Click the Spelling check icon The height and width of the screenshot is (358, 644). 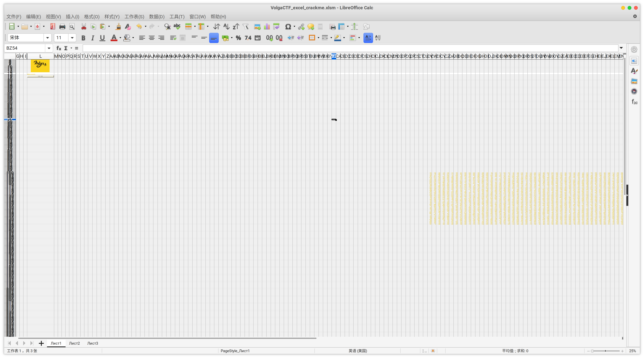click(x=177, y=27)
